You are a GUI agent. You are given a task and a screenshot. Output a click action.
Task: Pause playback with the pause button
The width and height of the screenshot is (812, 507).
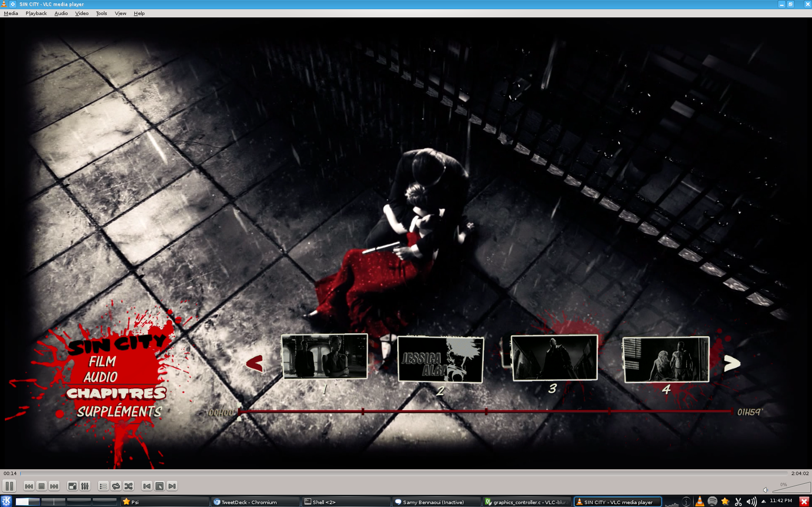(x=9, y=486)
